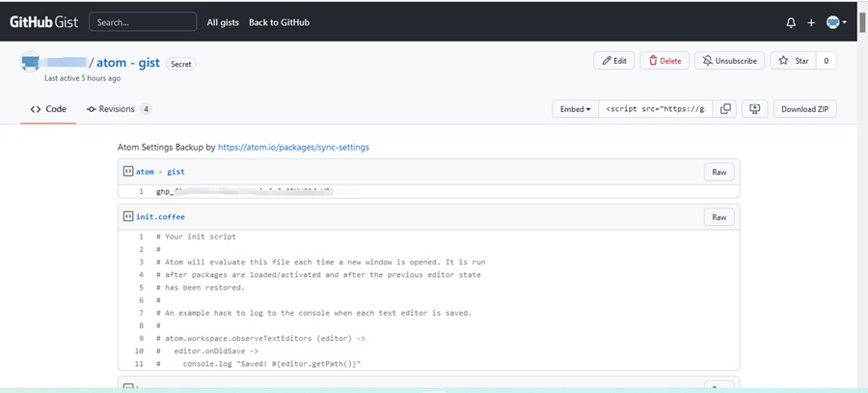Viewport: 868px width, 393px height.
Task: Unsubscribe from gist notifications
Action: [x=730, y=61]
